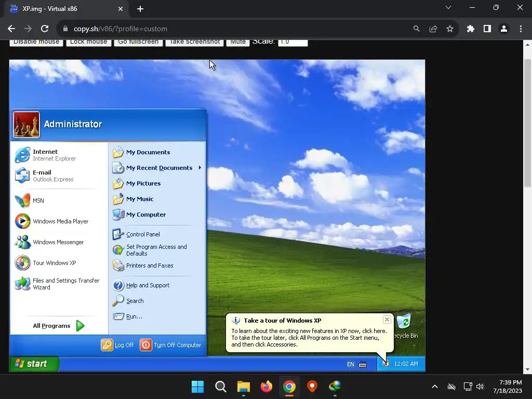The width and height of the screenshot is (532, 399).
Task: Click the Disable mouse button
Action: [x=36, y=42]
